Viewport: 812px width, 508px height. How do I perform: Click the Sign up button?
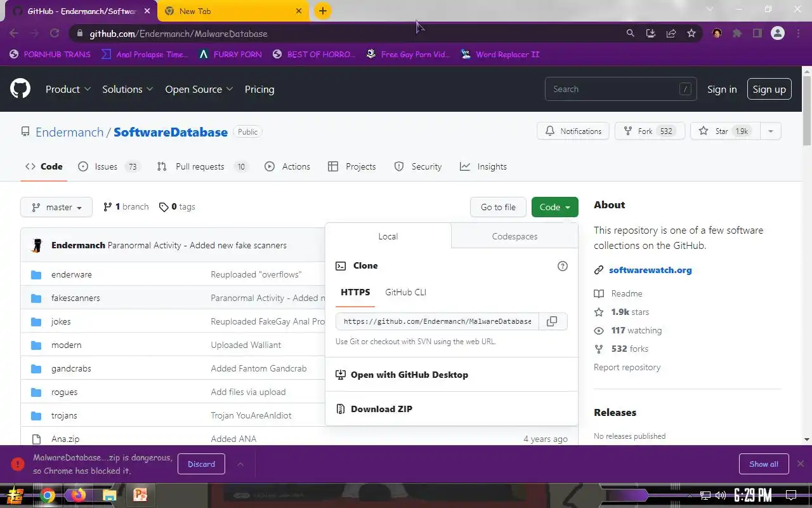[x=769, y=90]
